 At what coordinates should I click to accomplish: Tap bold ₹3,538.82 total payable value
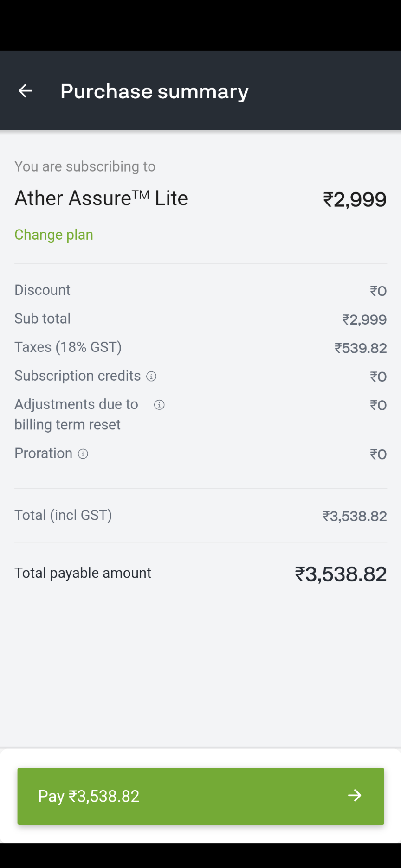pyautogui.click(x=341, y=574)
